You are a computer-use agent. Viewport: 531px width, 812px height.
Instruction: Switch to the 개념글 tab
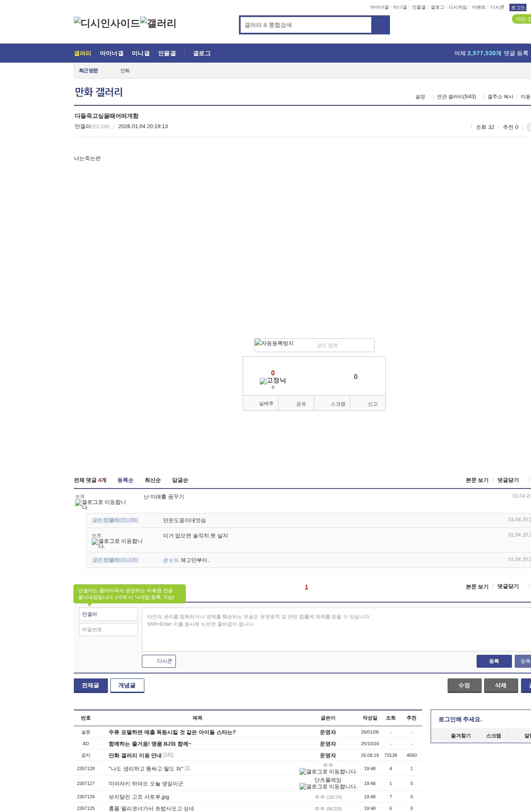click(x=127, y=686)
